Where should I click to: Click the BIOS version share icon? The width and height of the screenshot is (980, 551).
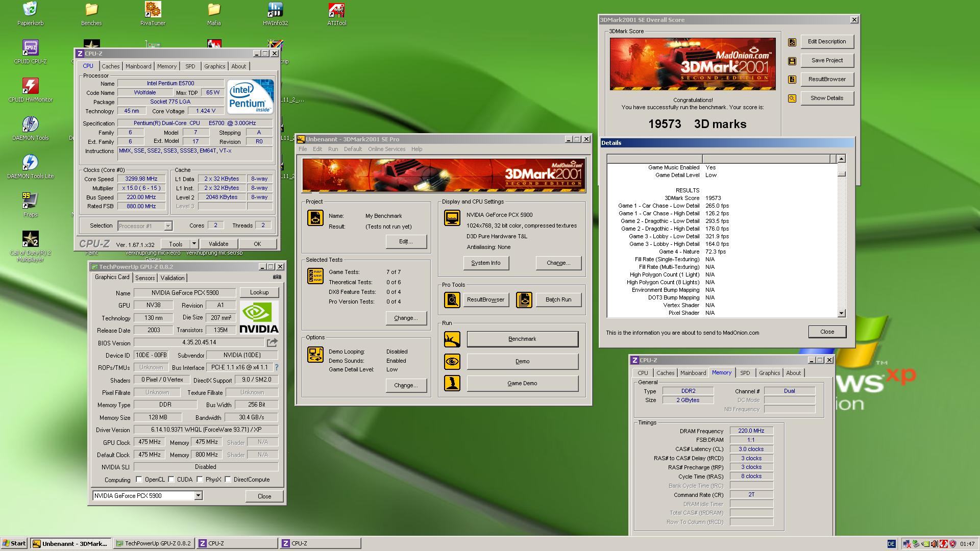pyautogui.click(x=272, y=343)
